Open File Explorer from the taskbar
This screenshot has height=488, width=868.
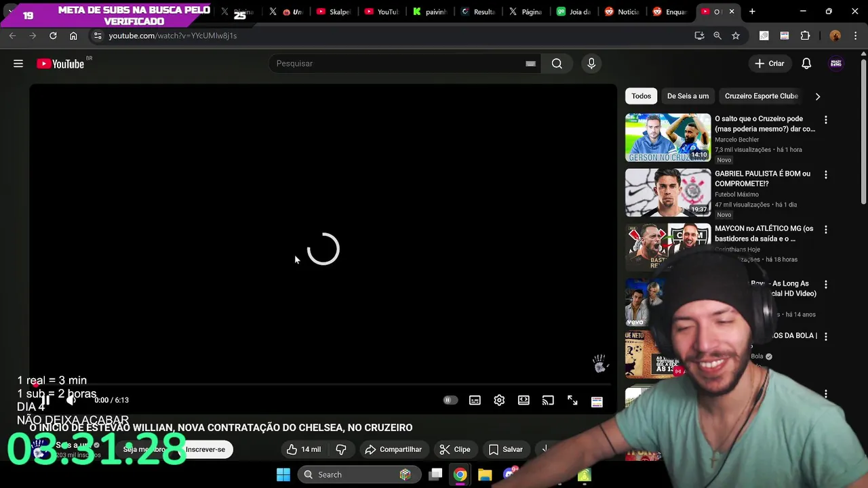click(x=485, y=474)
